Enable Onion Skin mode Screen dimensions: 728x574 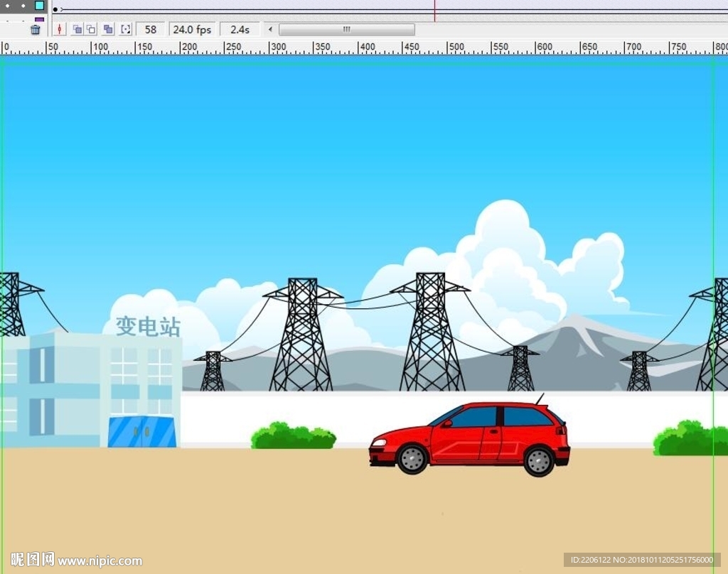[77, 30]
